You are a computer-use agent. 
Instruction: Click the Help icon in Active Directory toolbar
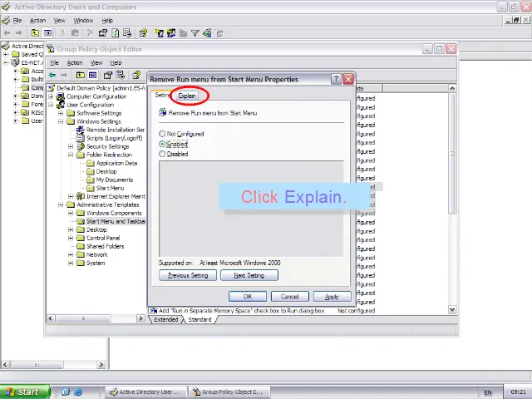click(x=143, y=33)
